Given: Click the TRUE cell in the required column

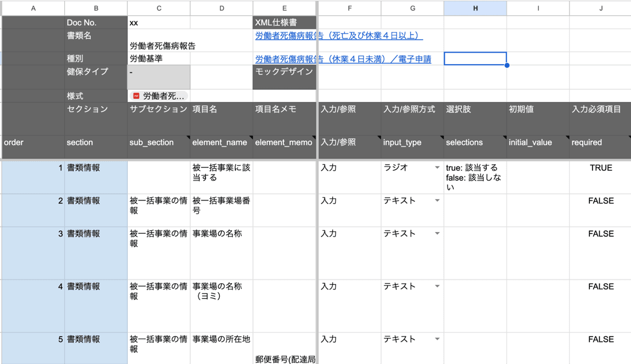Looking at the screenshot, I should [601, 168].
